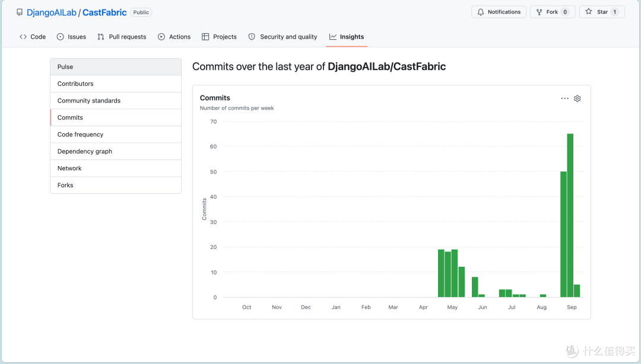
Task: Click the fork count 0 badge
Action: (565, 12)
